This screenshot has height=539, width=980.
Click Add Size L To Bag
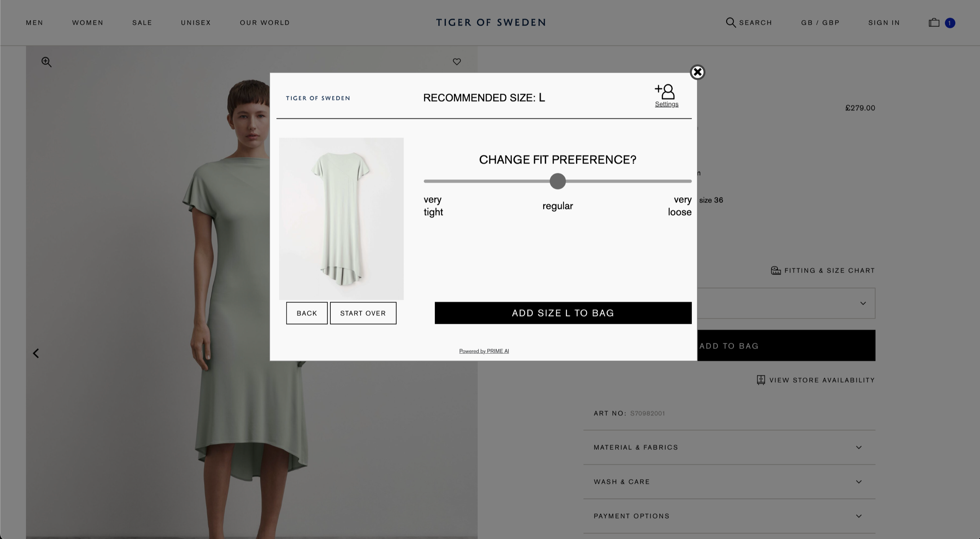(x=563, y=313)
